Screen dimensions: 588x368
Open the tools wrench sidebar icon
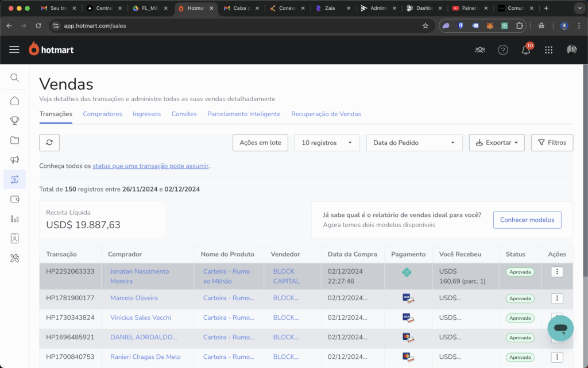coord(14,258)
